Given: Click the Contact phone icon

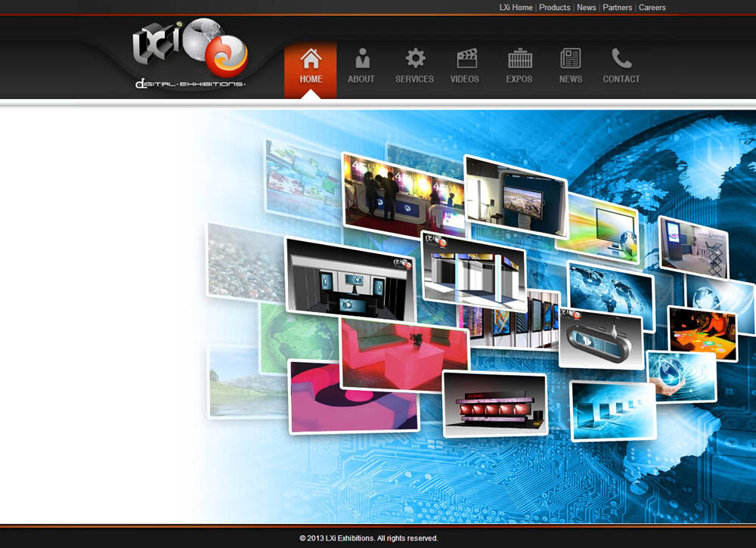Looking at the screenshot, I should coord(621,58).
